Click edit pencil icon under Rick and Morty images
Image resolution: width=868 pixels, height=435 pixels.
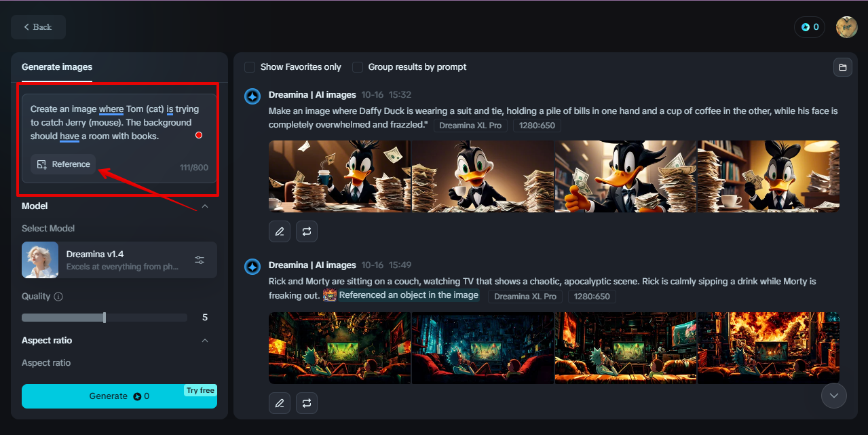[280, 403]
